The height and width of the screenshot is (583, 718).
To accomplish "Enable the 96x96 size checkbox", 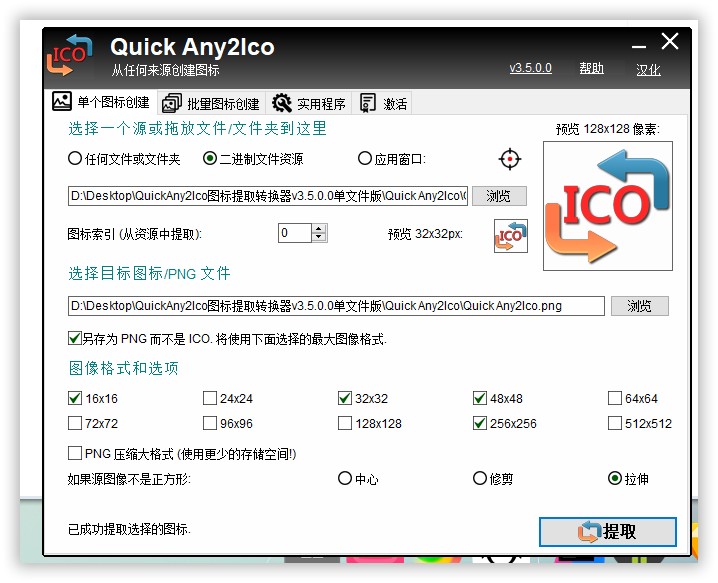I will click(x=210, y=423).
